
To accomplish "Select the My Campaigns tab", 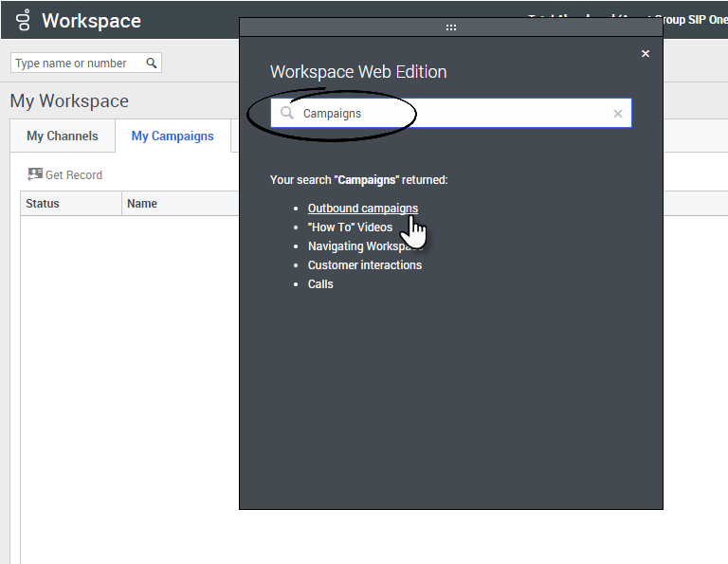I will pyautogui.click(x=173, y=136).
